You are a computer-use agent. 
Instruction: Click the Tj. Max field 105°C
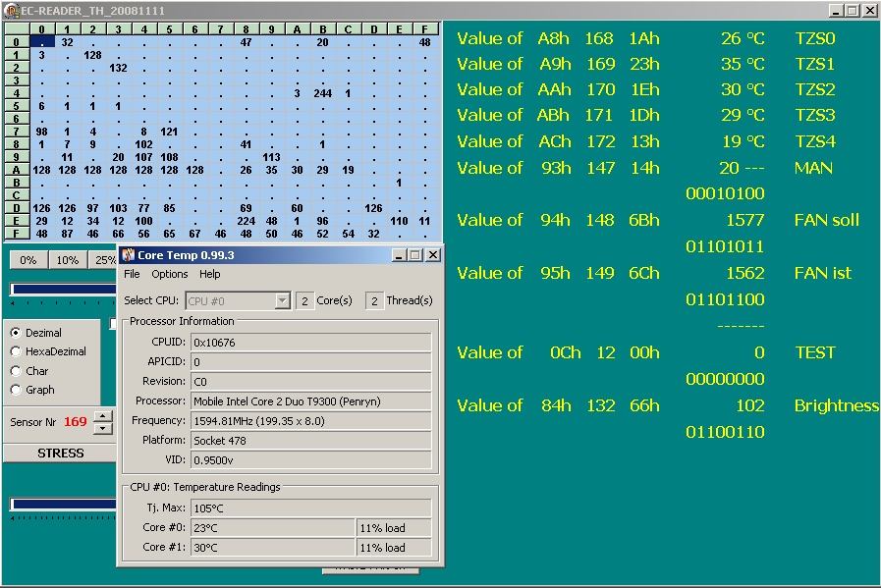(x=311, y=508)
